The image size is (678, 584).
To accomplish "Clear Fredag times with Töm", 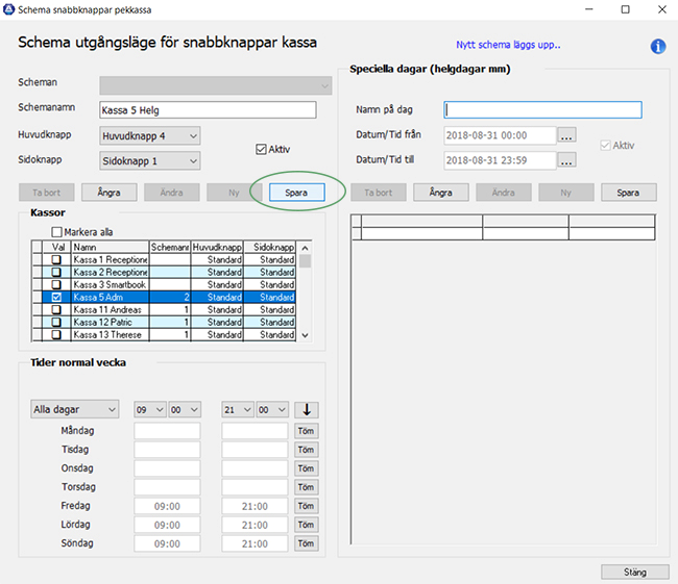I will 306,506.
